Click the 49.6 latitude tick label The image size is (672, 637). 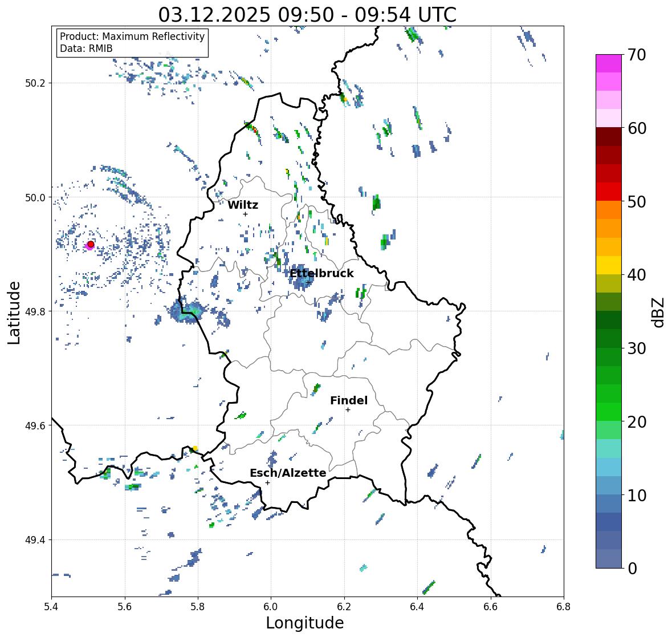coord(35,425)
